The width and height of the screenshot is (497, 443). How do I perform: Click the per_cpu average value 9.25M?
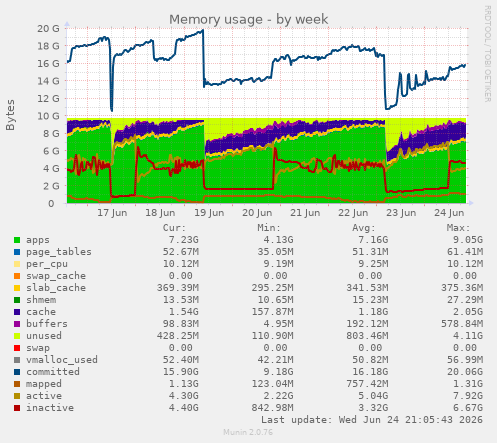pos(373,264)
